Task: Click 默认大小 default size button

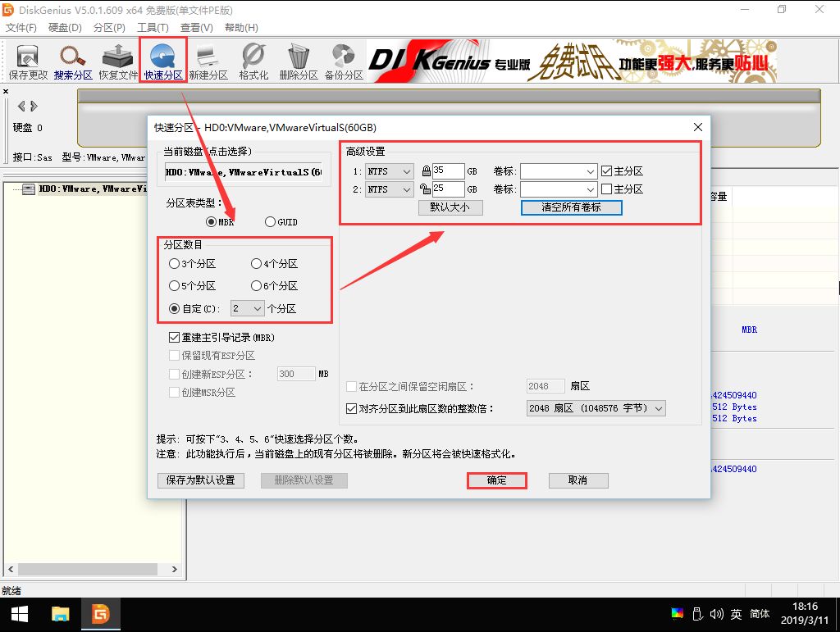Action: pos(450,207)
